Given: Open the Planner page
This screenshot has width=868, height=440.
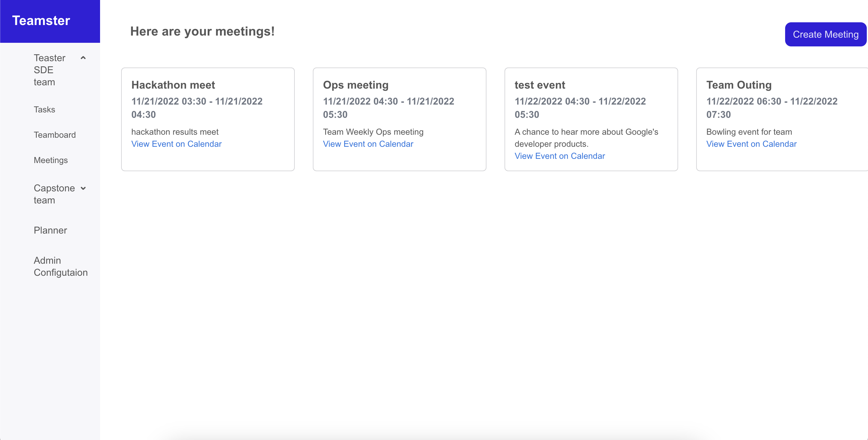Looking at the screenshot, I should (x=50, y=230).
